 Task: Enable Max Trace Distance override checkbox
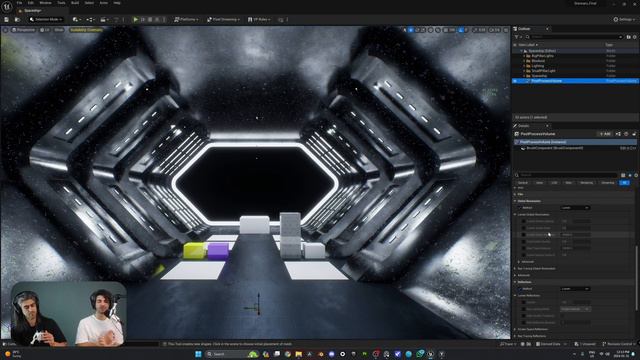(524, 248)
